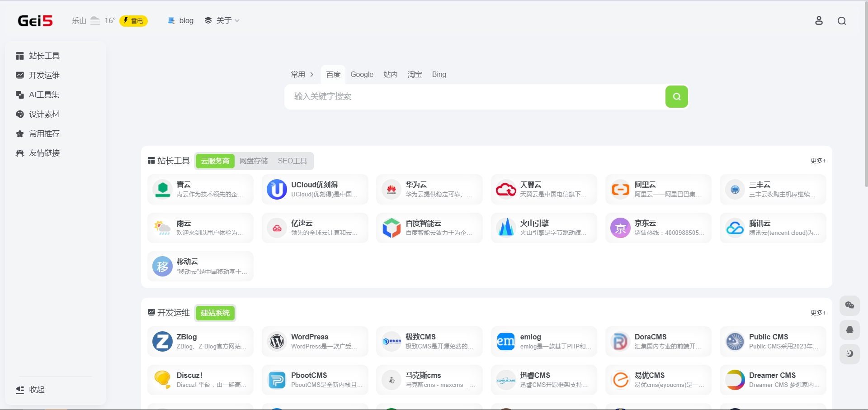Focus the 输入关键字搜索 input field

click(475, 96)
